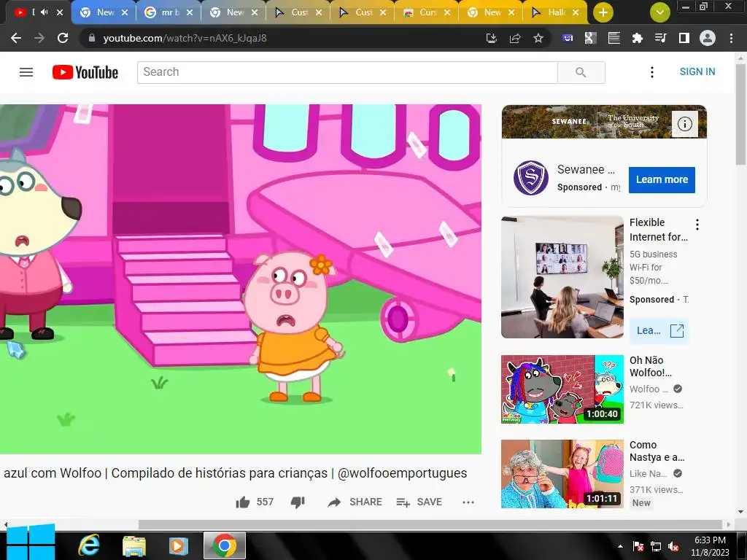Image resolution: width=747 pixels, height=560 pixels.
Task: Click SAVE to add to playlist
Action: (419, 502)
